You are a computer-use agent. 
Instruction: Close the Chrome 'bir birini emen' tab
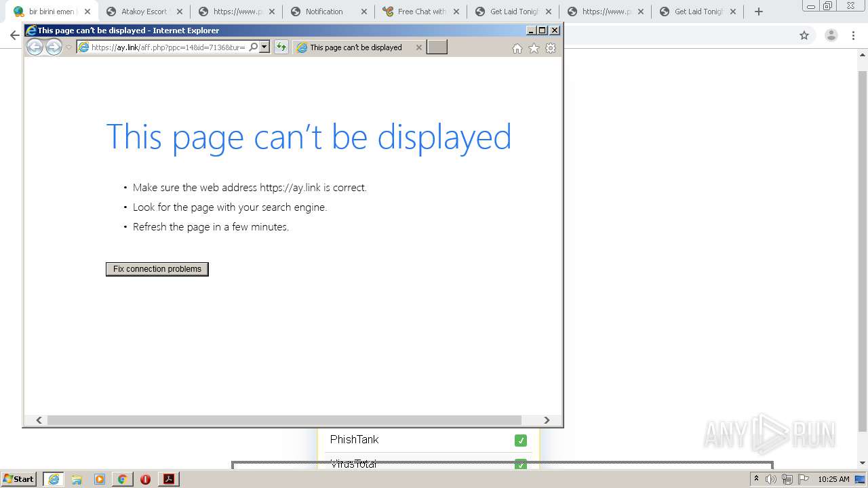pyautogui.click(x=87, y=12)
